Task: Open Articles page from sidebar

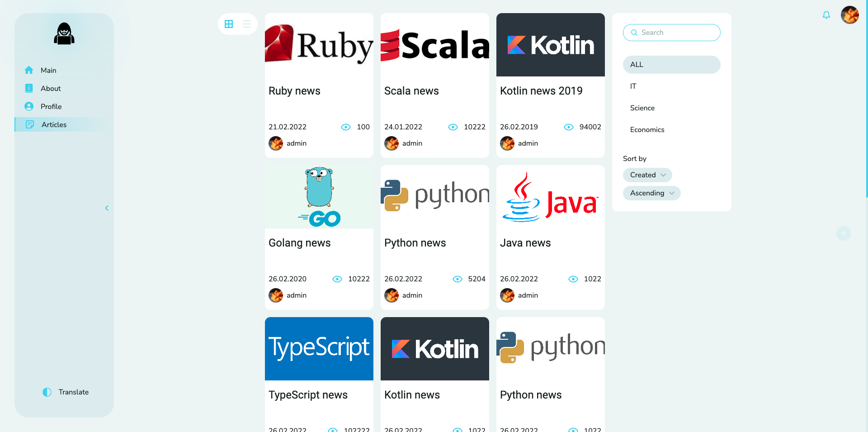Action: coord(54,124)
